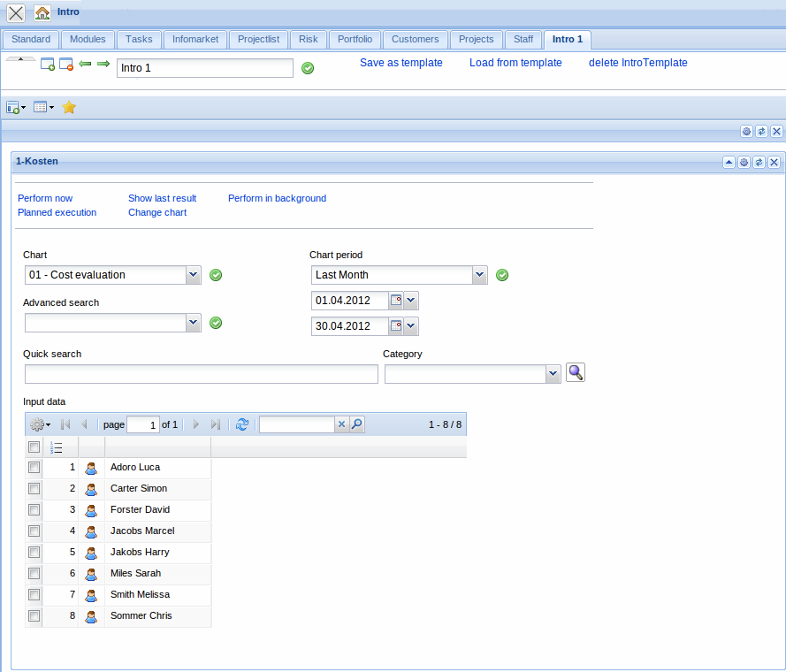The height and width of the screenshot is (672, 786).
Task: Click the Perform now link
Action: 45,198
